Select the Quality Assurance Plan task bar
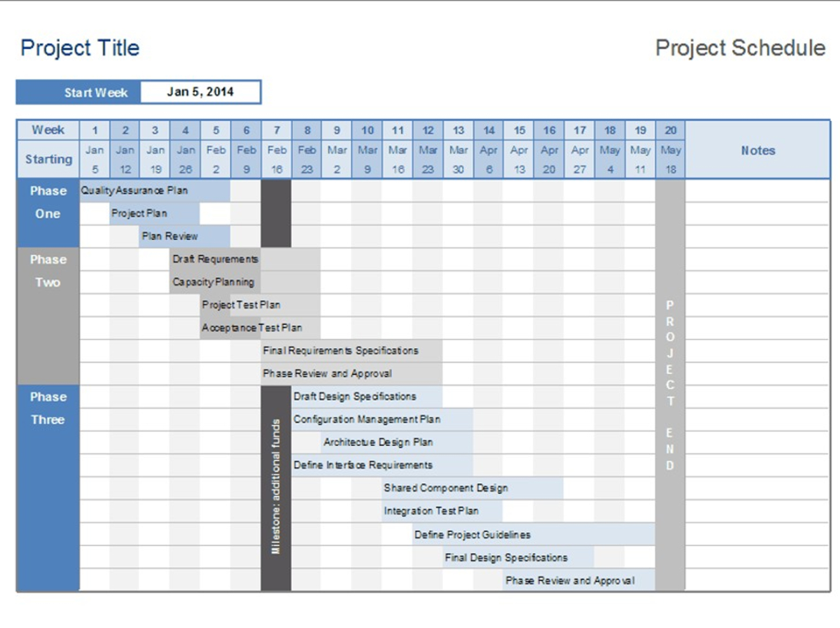 [155, 191]
